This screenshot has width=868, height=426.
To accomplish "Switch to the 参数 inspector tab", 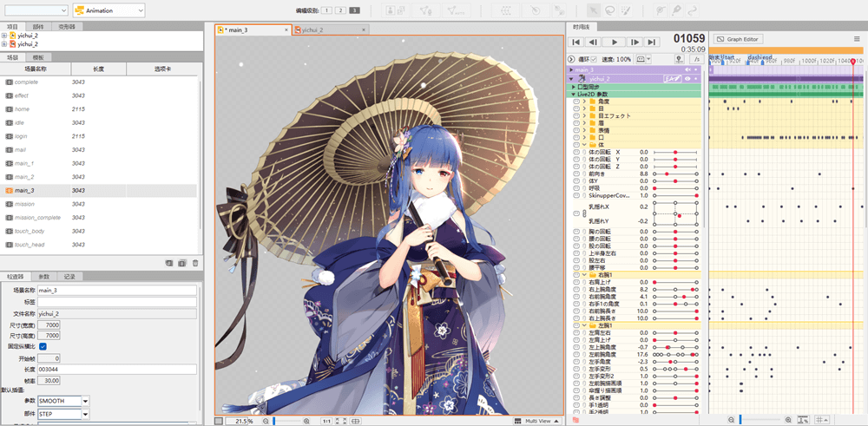I will coord(43,276).
